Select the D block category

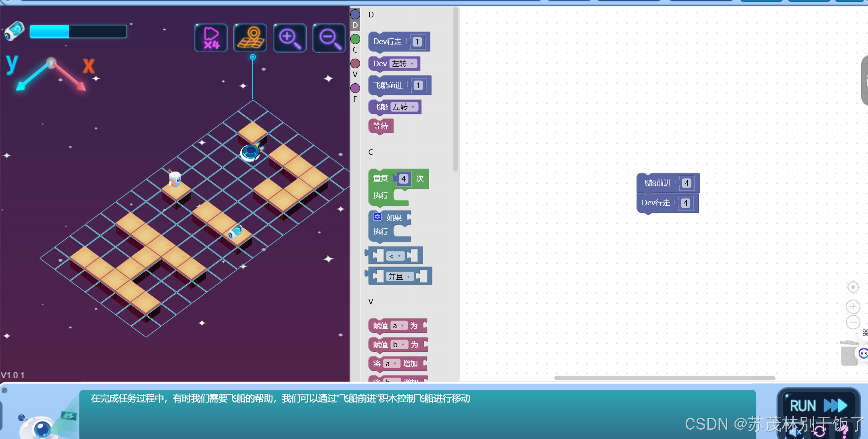(x=355, y=19)
